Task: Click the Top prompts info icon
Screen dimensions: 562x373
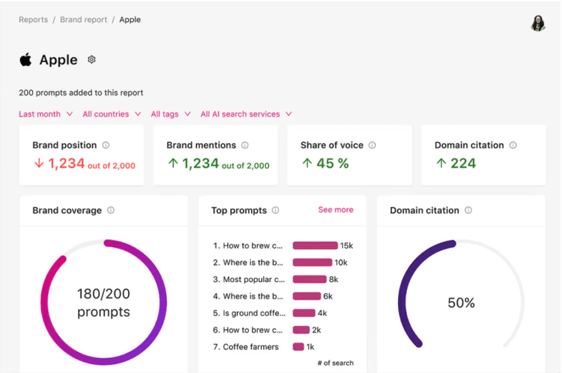Action: click(275, 210)
